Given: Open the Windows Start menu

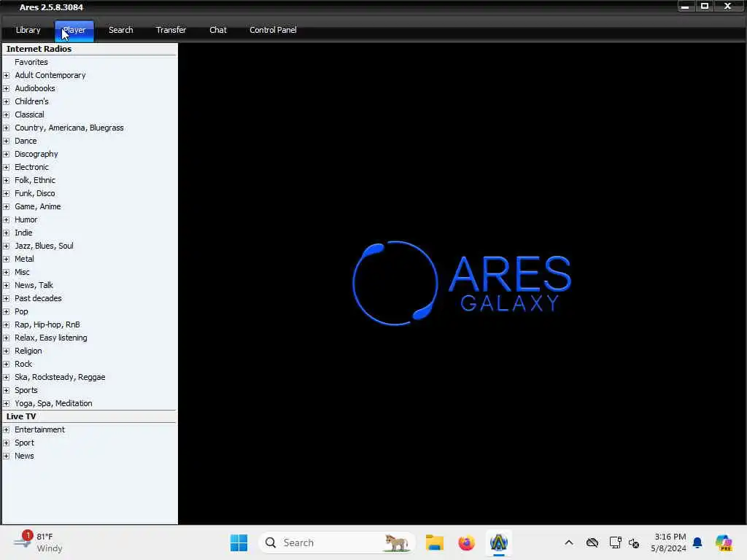Looking at the screenshot, I should 239,542.
